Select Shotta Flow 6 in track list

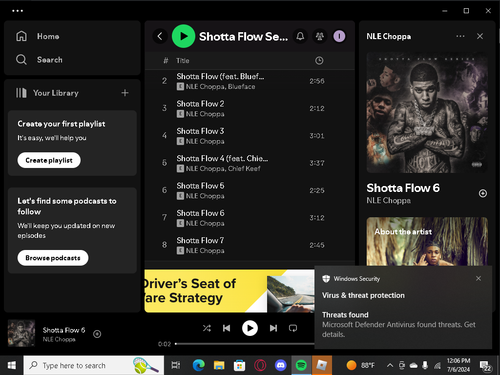pyautogui.click(x=249, y=218)
